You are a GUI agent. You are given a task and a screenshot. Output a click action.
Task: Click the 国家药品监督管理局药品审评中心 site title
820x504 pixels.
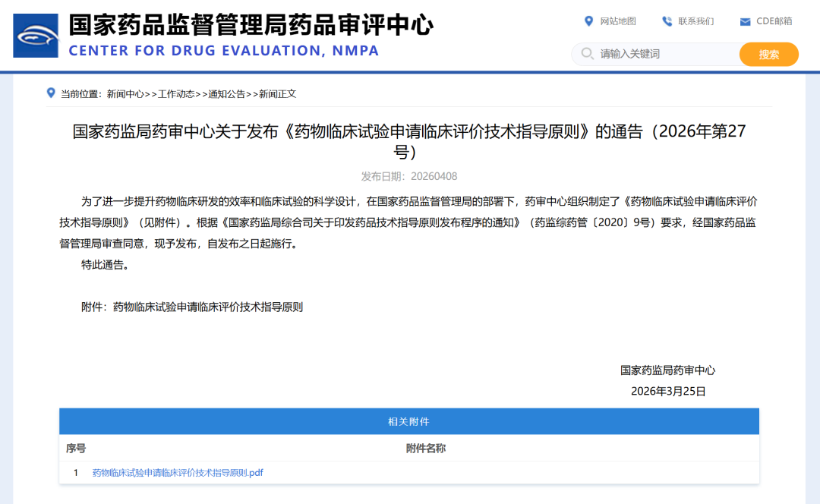(251, 25)
